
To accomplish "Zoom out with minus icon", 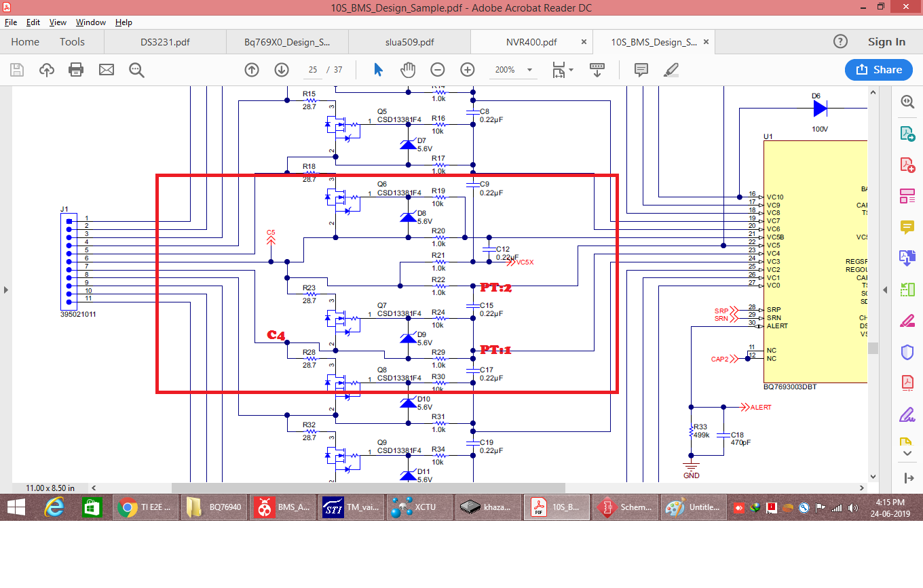I will click(438, 69).
